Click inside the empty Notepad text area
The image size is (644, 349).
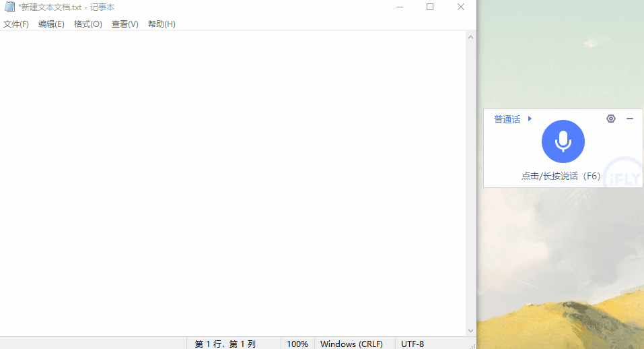232,182
